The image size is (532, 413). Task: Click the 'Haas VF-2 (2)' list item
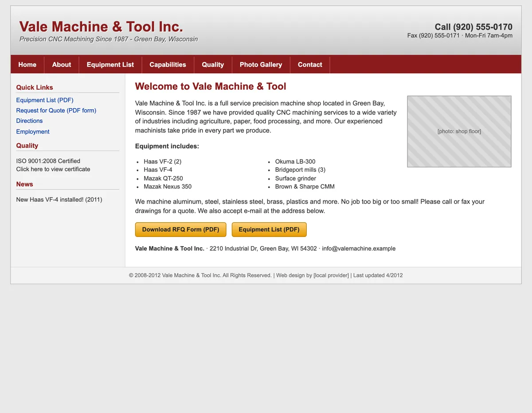[x=163, y=161]
